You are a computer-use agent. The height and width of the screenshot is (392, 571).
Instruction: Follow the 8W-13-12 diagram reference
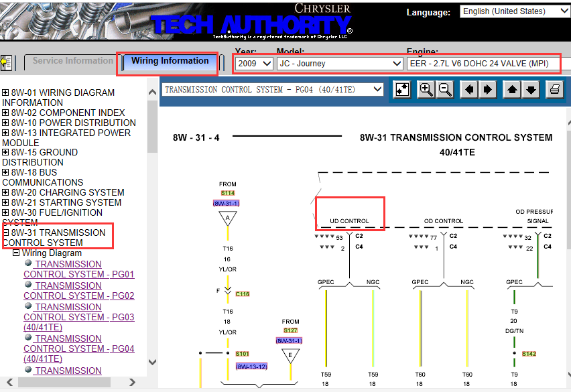pyautogui.click(x=251, y=367)
